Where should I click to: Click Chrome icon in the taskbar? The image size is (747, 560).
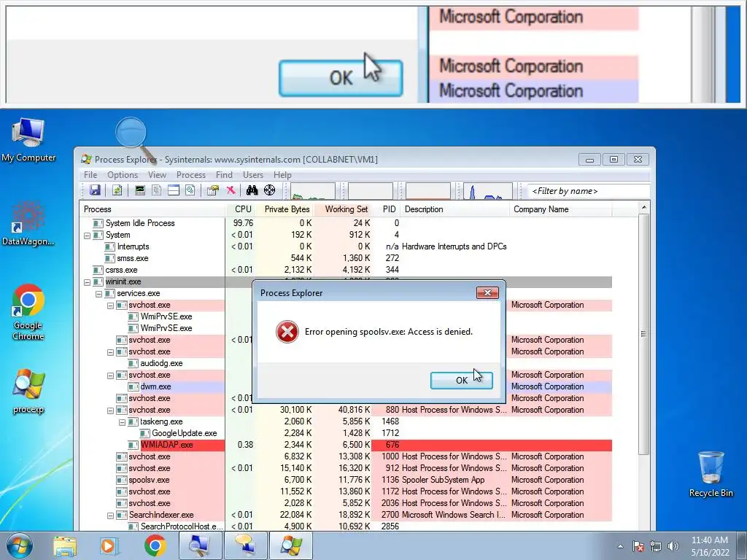[x=155, y=545]
